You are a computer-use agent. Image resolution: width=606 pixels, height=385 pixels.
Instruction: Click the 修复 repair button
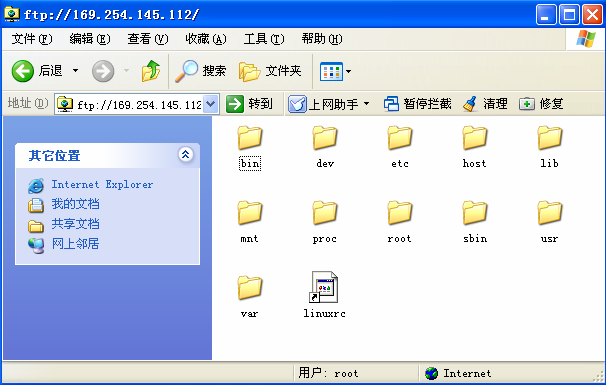pyautogui.click(x=541, y=104)
